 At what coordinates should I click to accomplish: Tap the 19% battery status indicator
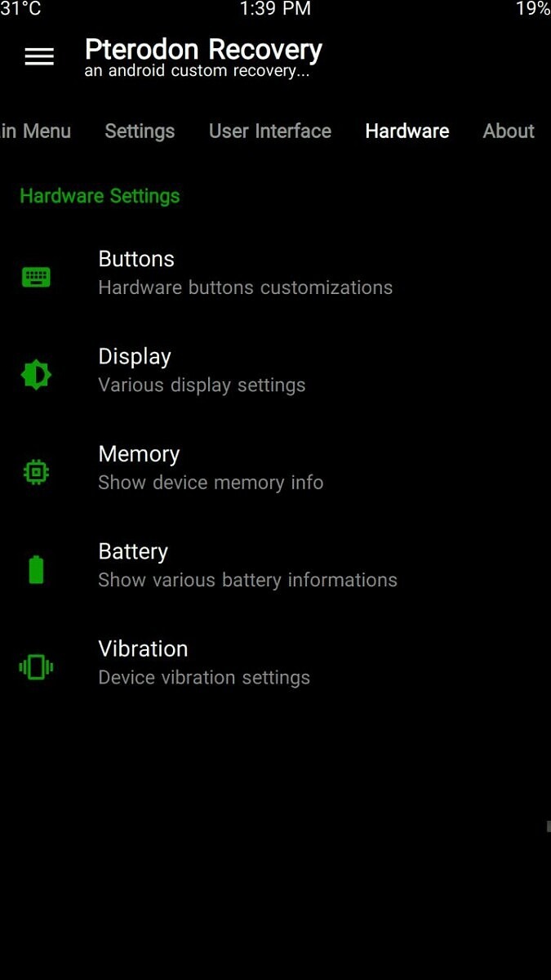(533, 9)
